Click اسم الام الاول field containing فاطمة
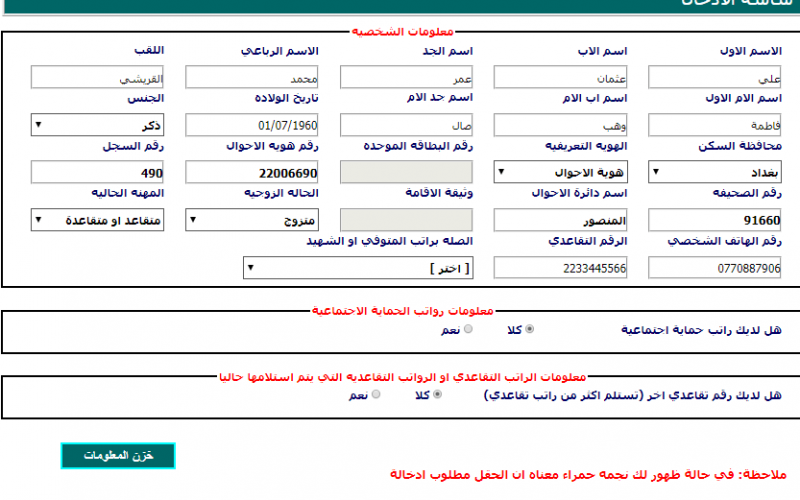 [715, 125]
